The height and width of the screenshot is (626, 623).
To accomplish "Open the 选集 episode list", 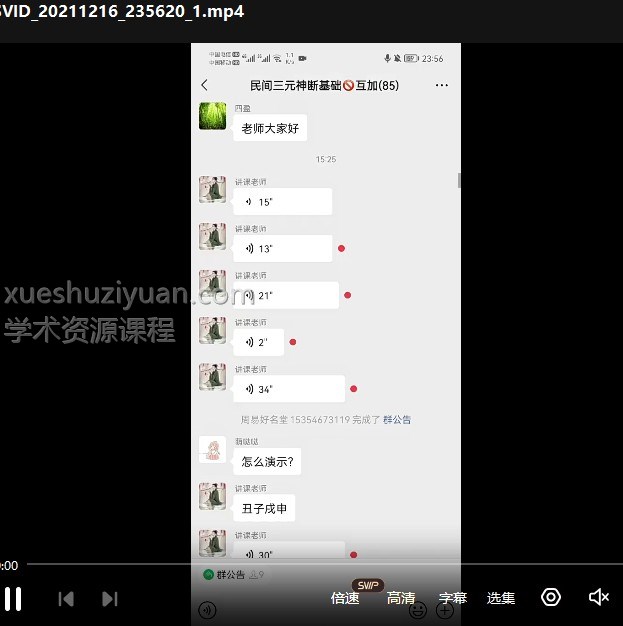I will click(501, 598).
